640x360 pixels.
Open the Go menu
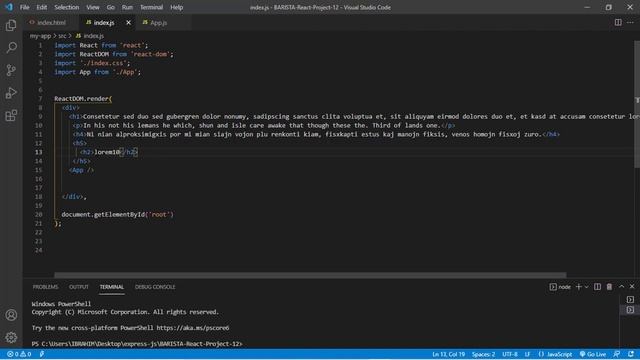111,7
